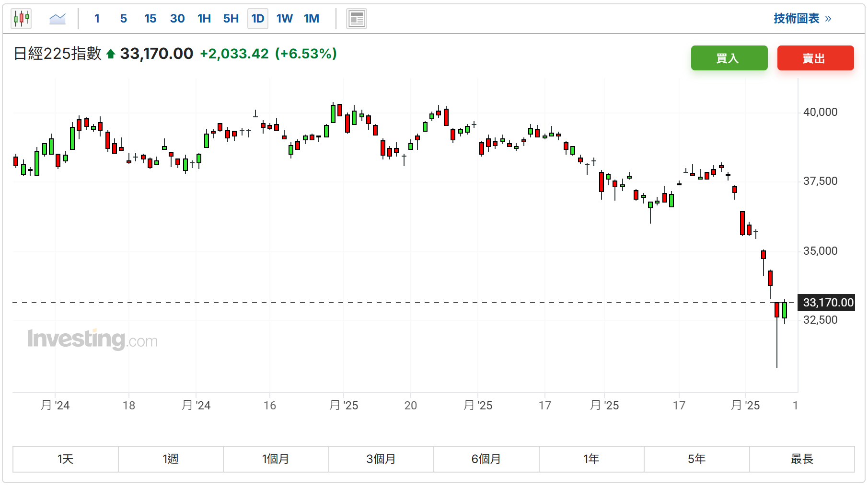Select the active 1D interval
This screenshot has height=486, width=868.
(x=258, y=19)
